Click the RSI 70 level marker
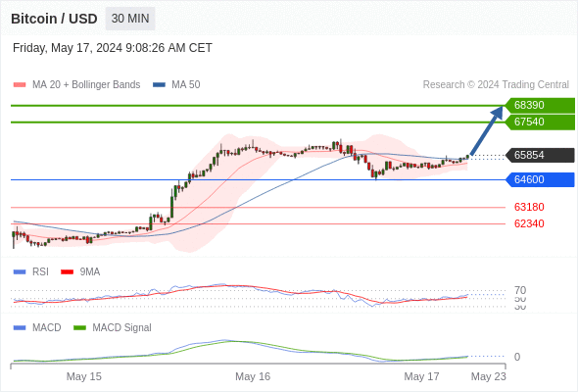Viewport: 578px width, 392px height. pos(520,290)
